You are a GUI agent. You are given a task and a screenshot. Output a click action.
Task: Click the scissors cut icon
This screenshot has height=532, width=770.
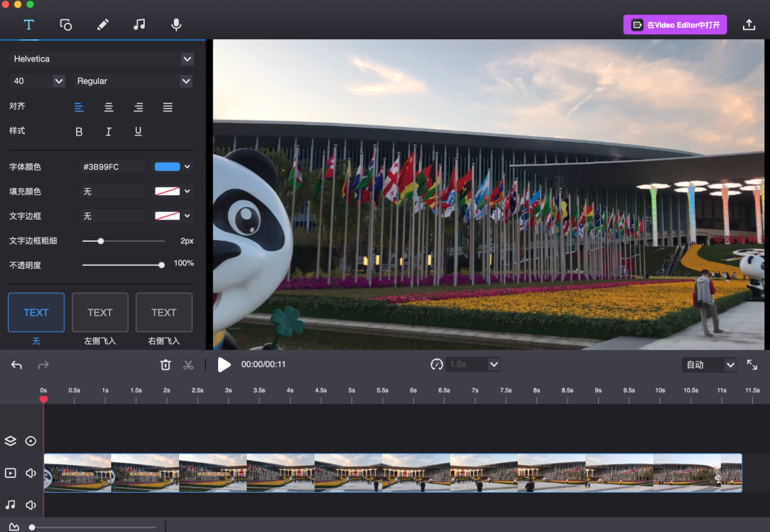(188, 365)
